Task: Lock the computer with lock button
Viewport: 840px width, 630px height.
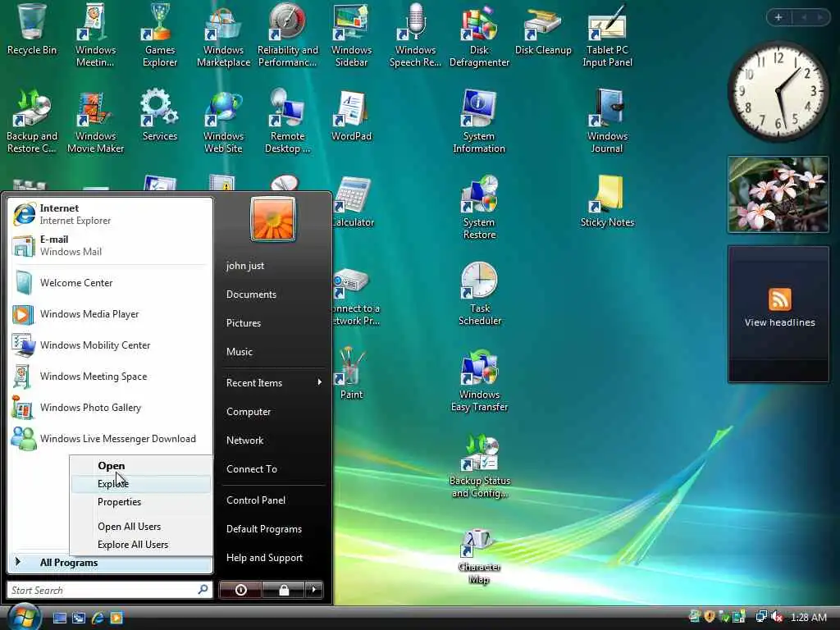Action: pos(284,590)
